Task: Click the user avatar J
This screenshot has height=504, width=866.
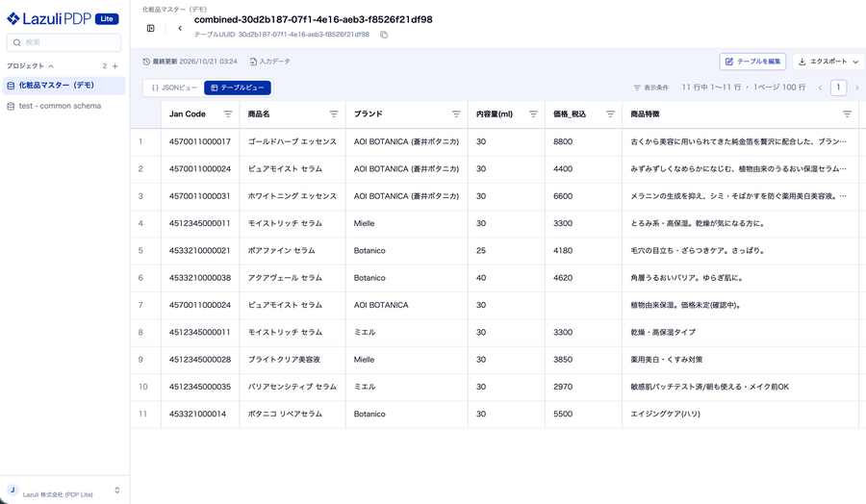Action: [13, 491]
